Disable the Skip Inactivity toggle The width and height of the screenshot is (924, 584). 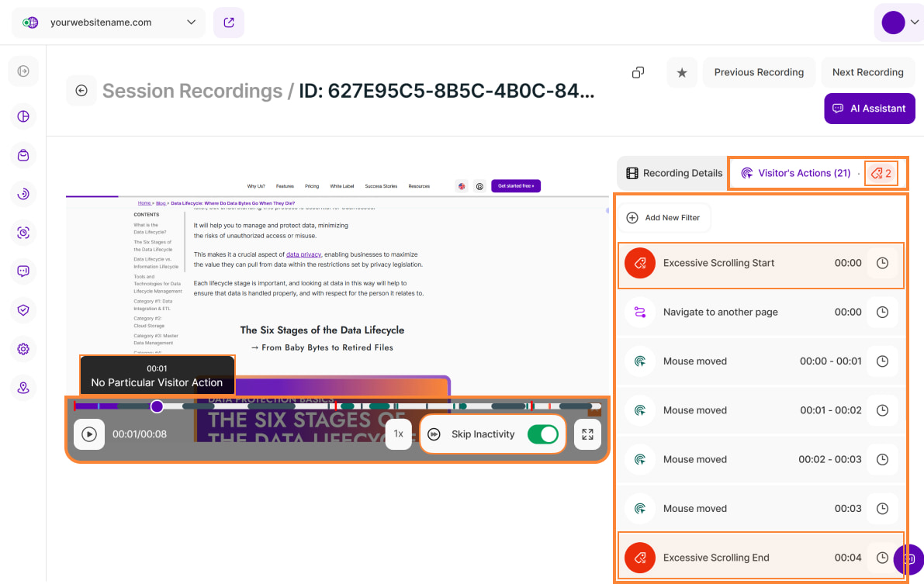(542, 434)
